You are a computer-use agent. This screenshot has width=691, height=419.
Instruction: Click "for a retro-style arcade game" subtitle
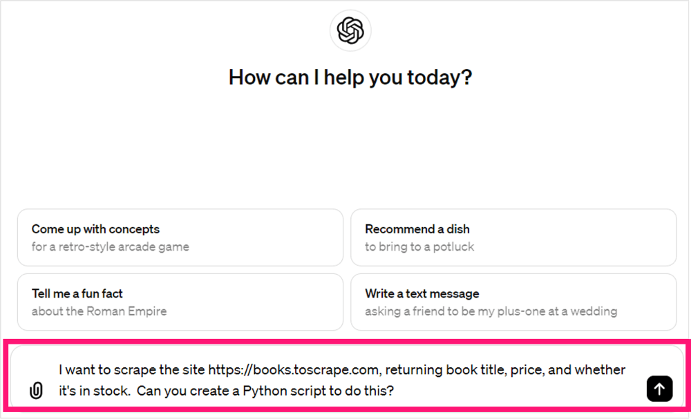coord(110,247)
